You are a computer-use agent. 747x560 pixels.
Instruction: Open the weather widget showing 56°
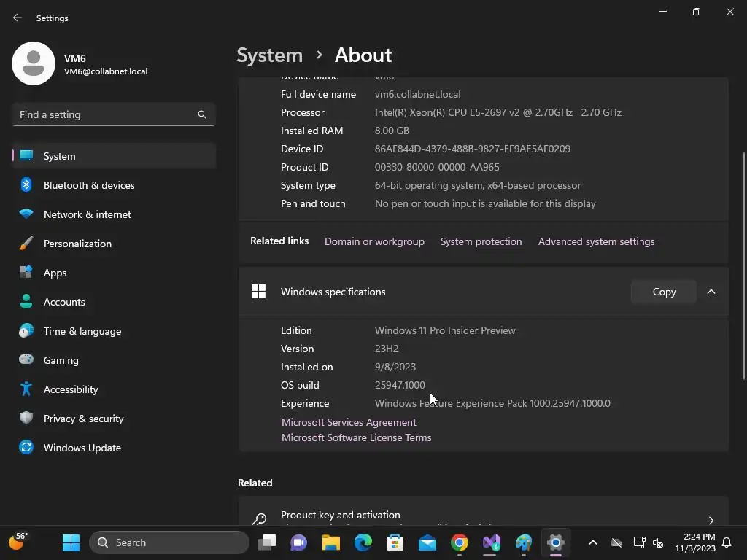(18, 542)
